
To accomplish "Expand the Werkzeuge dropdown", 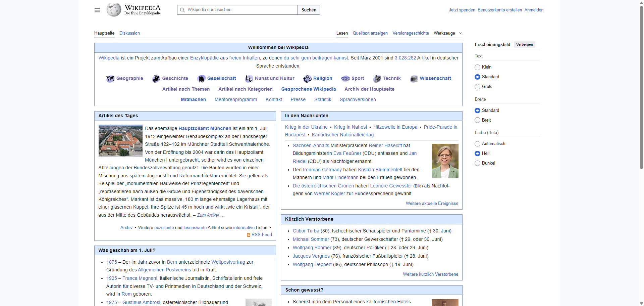I will [x=448, y=33].
